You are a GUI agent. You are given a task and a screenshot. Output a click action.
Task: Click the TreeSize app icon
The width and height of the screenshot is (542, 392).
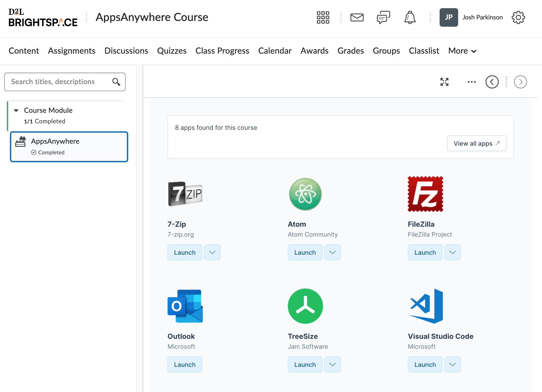coord(305,306)
